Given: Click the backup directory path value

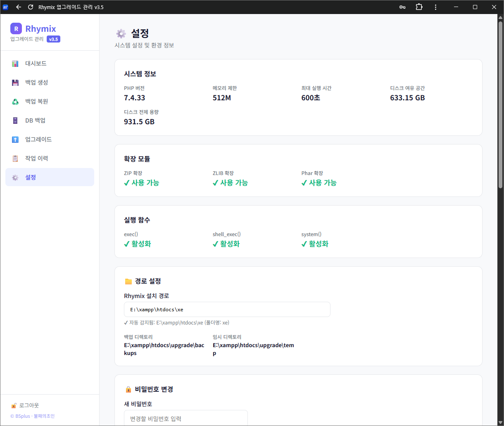Looking at the screenshot, I should tap(164, 349).
